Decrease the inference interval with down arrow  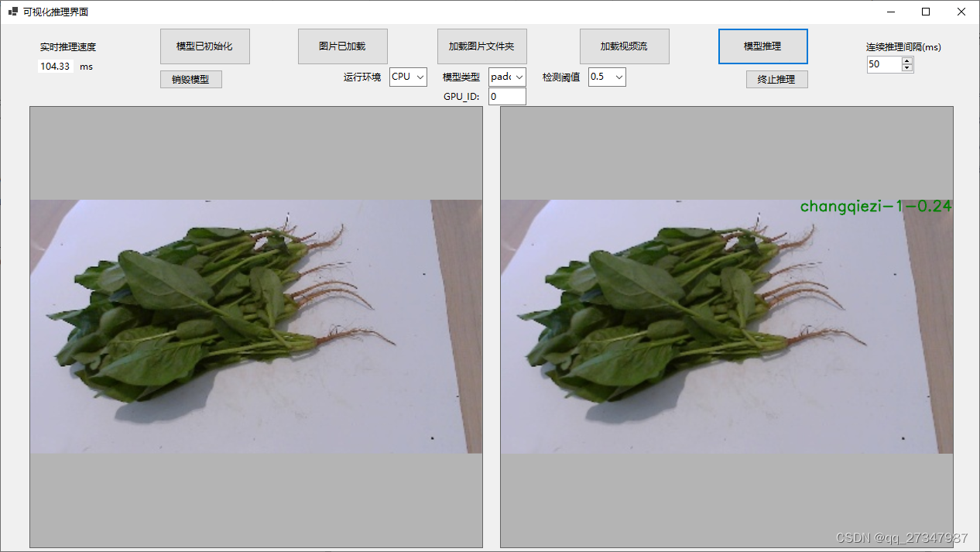coord(907,69)
